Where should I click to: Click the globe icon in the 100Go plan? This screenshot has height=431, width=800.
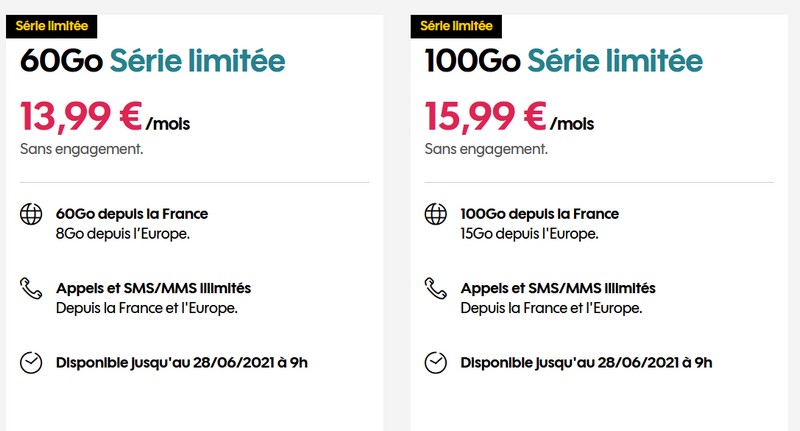pos(436,214)
